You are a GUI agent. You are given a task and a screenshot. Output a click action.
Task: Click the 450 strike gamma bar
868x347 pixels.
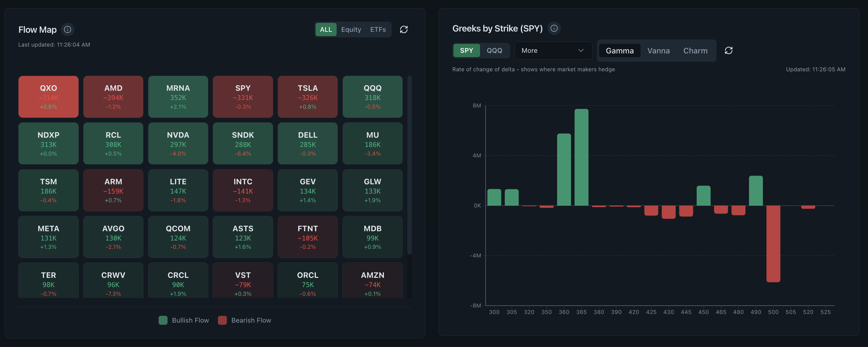point(703,195)
